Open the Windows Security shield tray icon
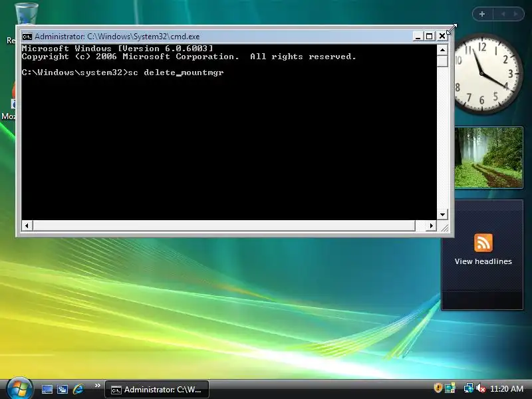The image size is (532, 399). [438, 388]
